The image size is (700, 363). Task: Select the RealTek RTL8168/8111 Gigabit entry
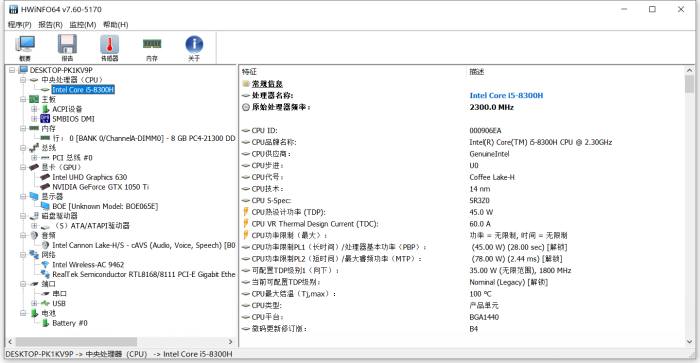pyautogui.click(x=143, y=275)
